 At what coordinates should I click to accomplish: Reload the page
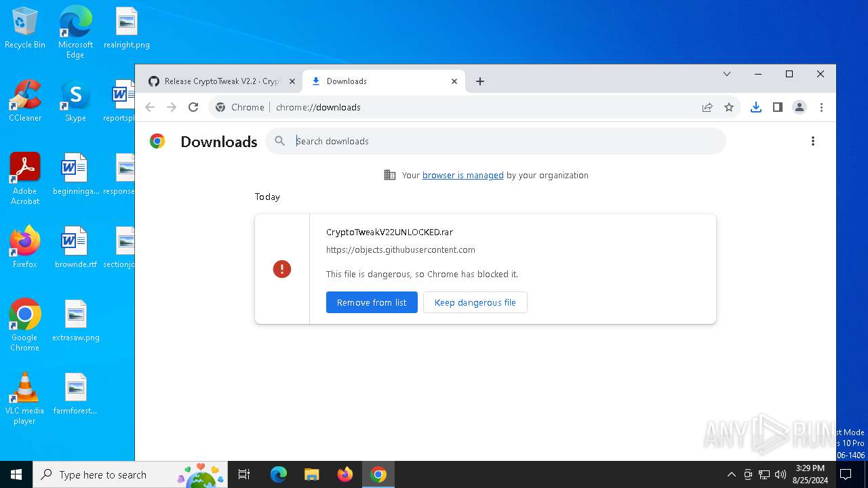193,107
